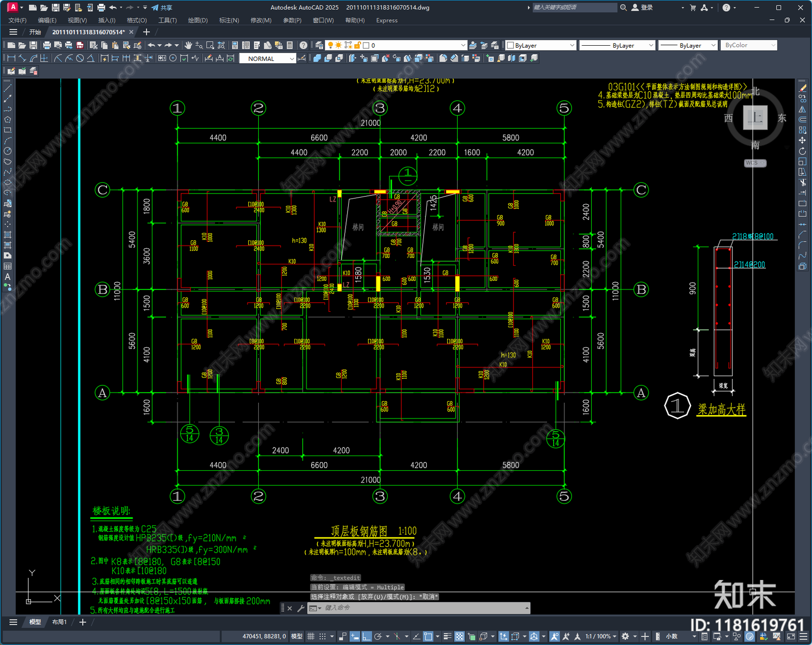Select the Pan hand tool
This screenshot has height=645, width=812.
click(x=188, y=45)
